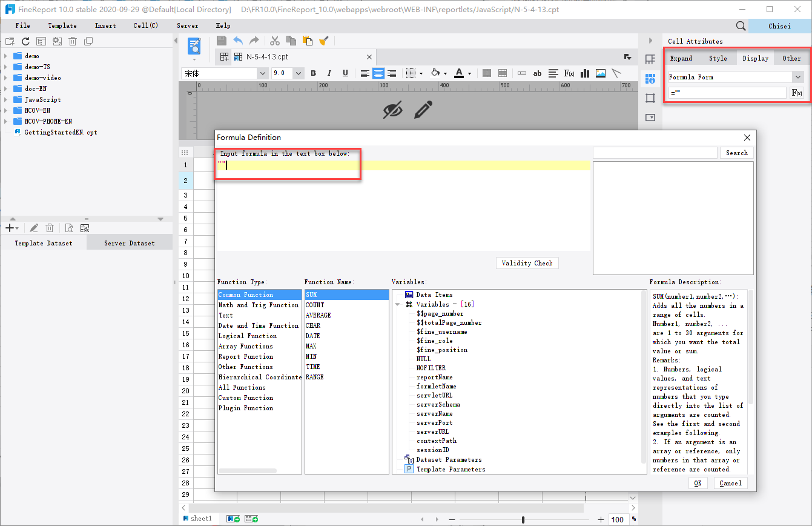
Task: Click the F(x) icon beside the formula input
Action: click(797, 92)
